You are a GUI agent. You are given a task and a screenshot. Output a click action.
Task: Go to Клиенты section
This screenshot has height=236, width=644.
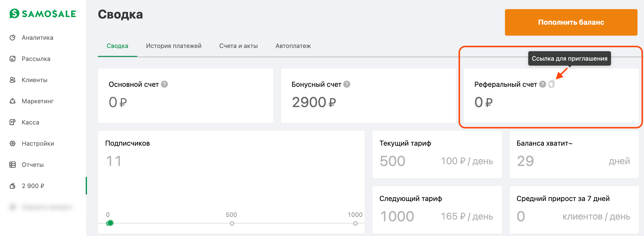[x=34, y=80]
